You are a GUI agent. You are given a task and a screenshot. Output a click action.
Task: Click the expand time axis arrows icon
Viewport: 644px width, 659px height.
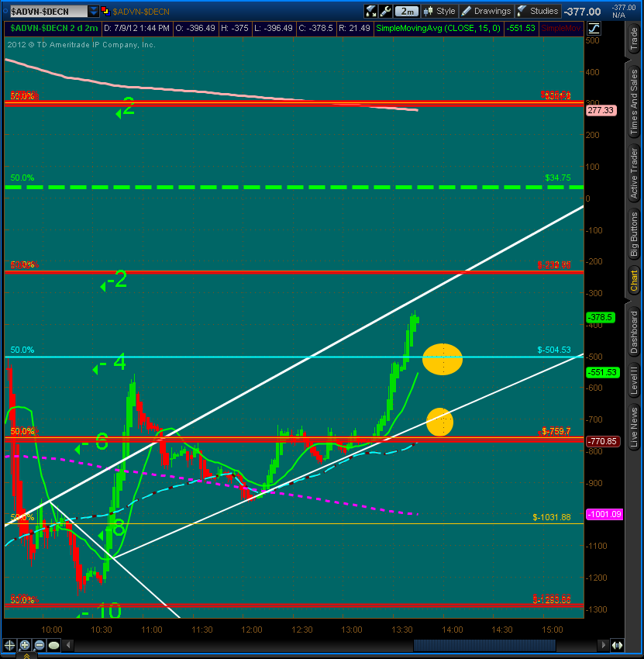click(617, 645)
